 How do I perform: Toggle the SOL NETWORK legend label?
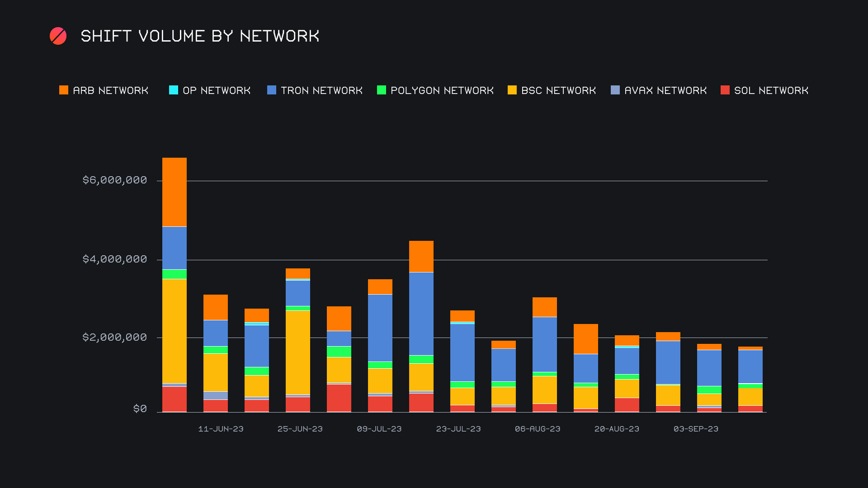[x=771, y=90]
